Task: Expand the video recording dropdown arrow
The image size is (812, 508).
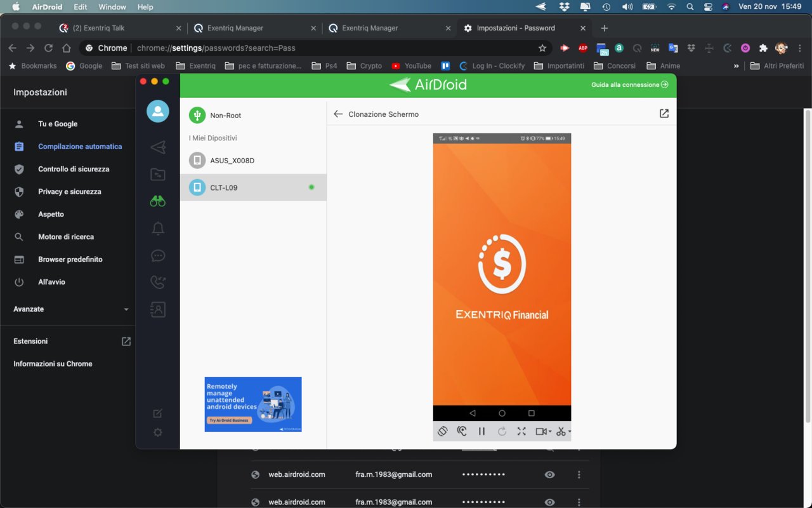Action: [550, 432]
